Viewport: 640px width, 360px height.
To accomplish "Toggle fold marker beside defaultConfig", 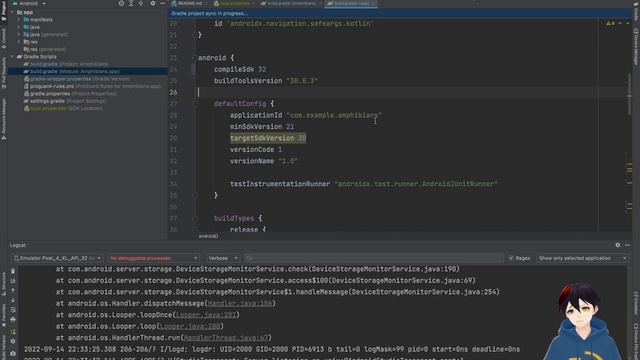I will [x=195, y=104].
